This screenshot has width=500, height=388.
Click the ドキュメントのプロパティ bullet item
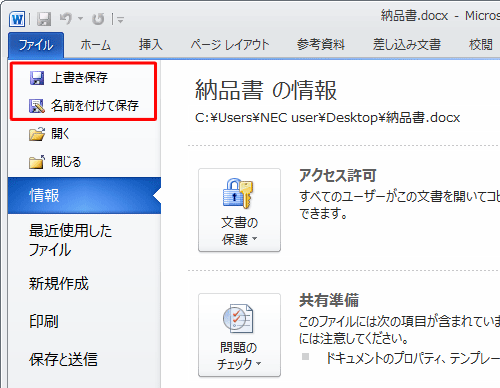click(412, 358)
